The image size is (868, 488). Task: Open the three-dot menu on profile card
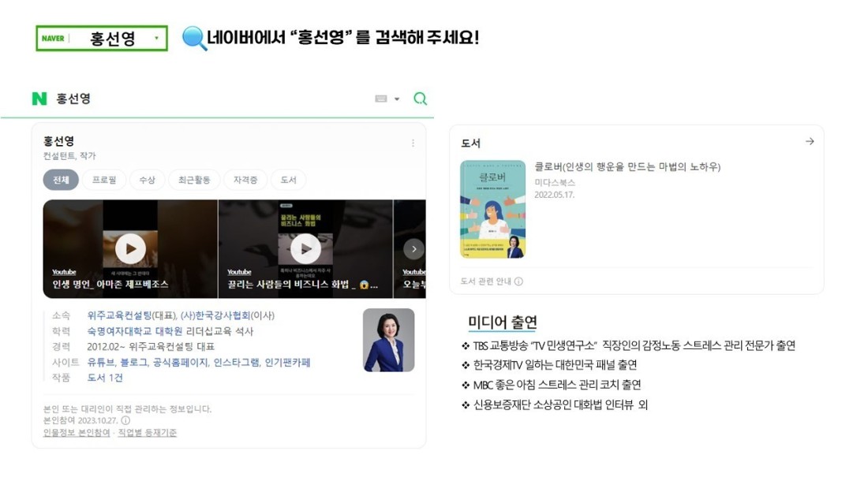[x=413, y=143]
